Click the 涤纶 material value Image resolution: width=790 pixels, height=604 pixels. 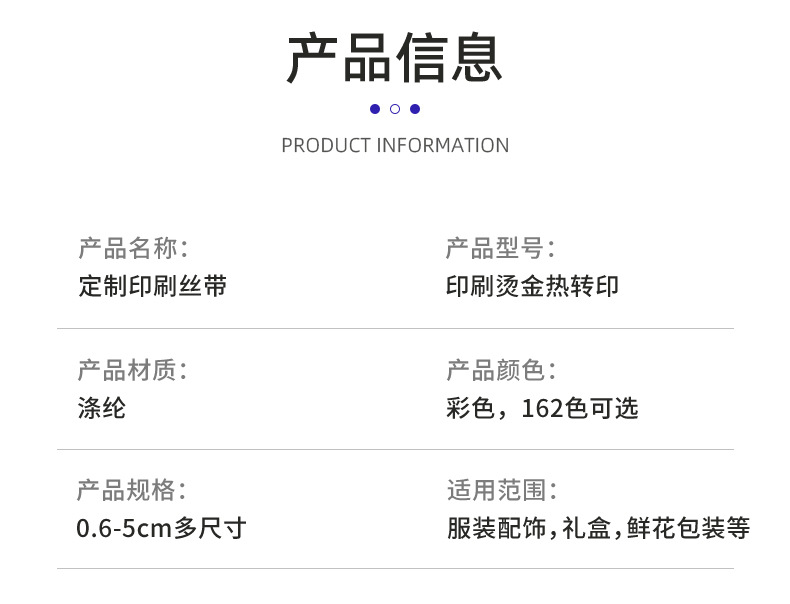[x=102, y=408]
